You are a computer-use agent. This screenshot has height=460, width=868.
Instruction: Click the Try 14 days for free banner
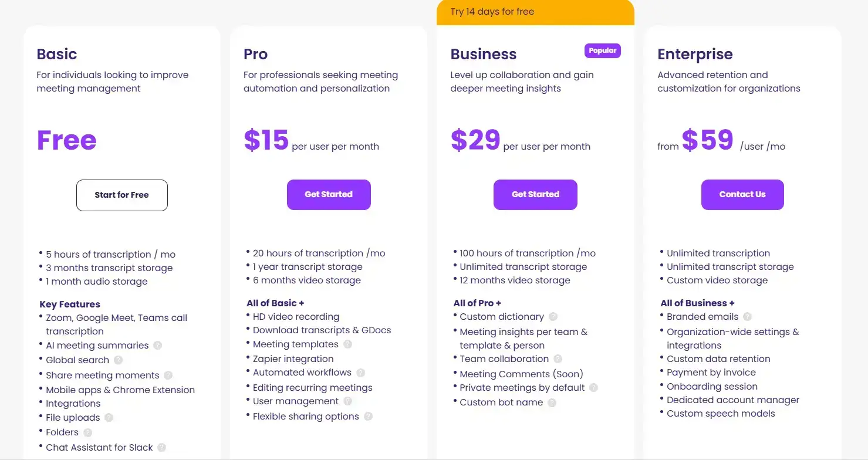click(x=535, y=11)
